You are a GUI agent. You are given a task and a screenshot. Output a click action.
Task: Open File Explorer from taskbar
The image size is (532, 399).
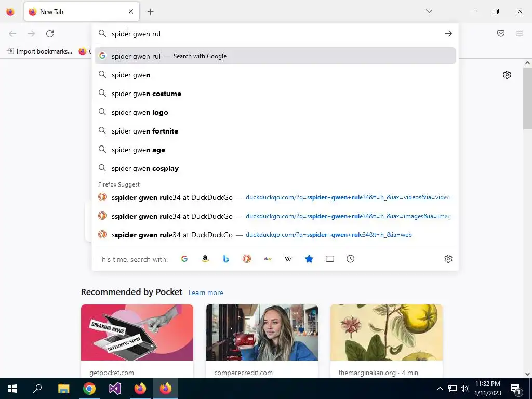pos(63,389)
